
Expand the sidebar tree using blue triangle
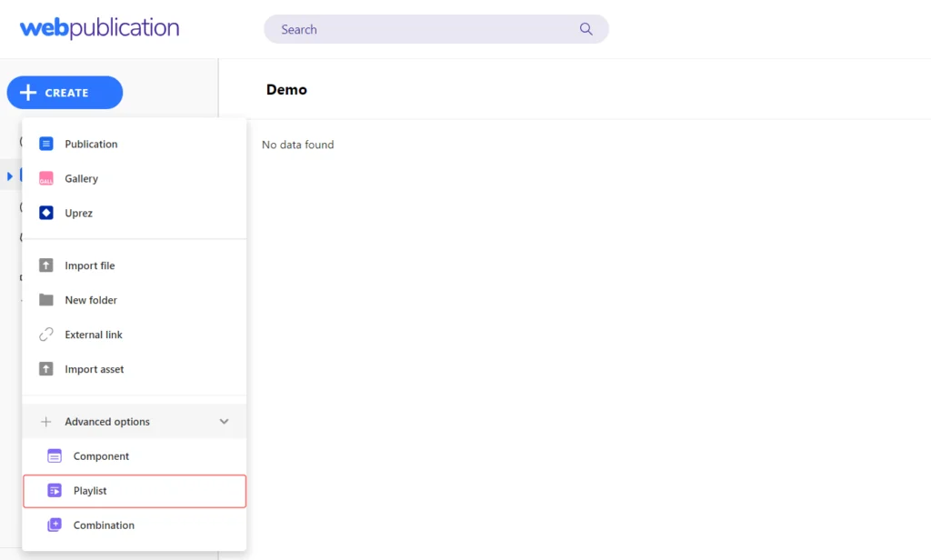click(x=9, y=176)
